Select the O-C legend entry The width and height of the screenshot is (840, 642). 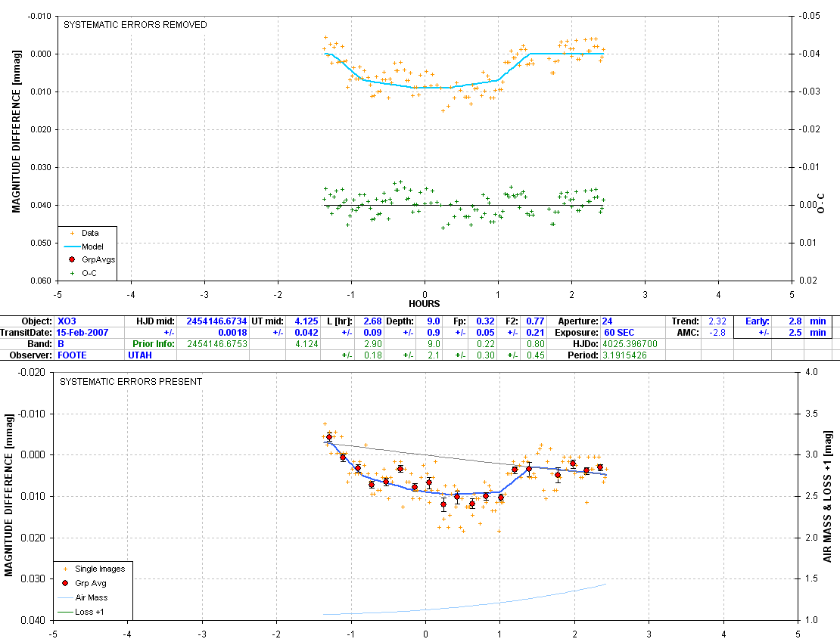click(x=89, y=273)
